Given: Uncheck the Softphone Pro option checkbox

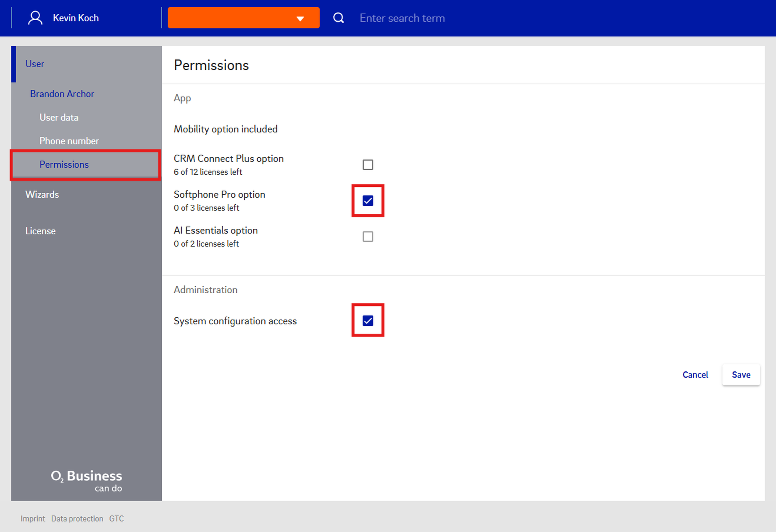Looking at the screenshot, I should 368,201.
